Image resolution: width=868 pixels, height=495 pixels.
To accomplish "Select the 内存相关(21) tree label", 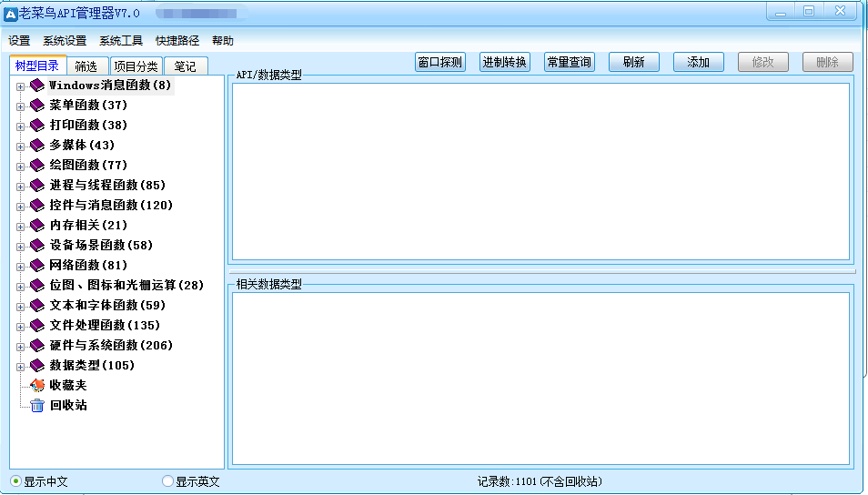I will [88, 226].
